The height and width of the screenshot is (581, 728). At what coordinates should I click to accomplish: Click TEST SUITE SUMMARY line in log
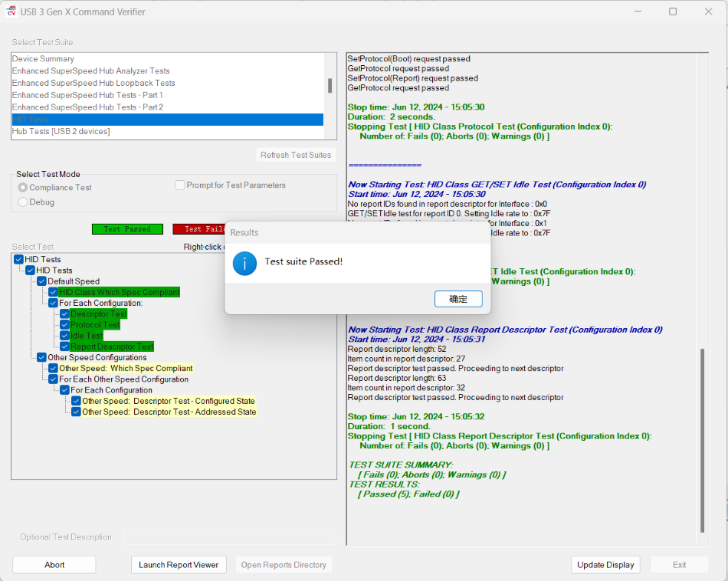[x=401, y=465]
